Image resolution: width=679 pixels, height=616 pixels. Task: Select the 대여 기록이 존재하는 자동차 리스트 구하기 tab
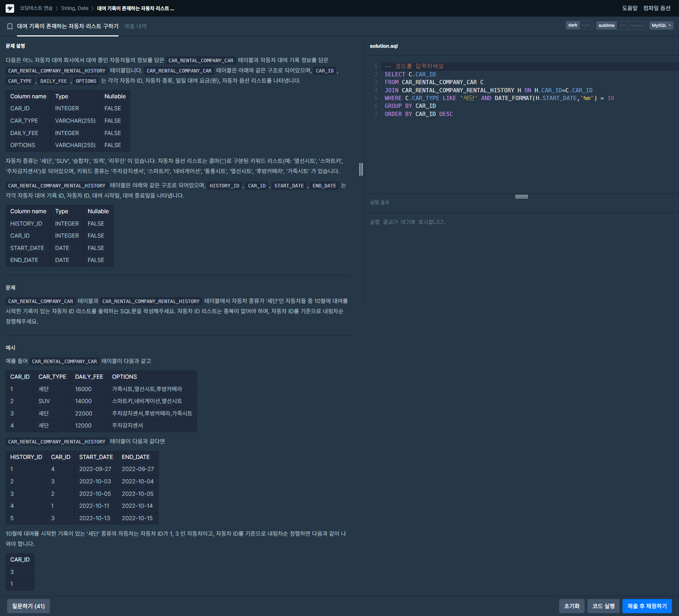click(68, 26)
